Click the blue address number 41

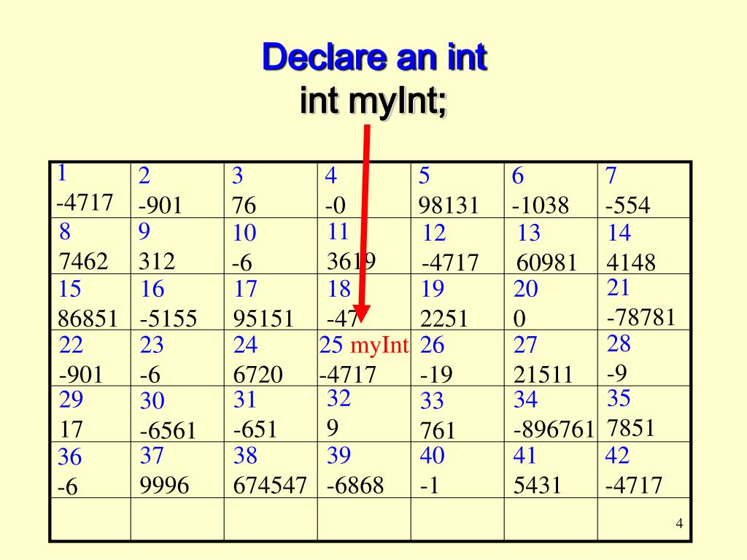pyautogui.click(x=525, y=456)
